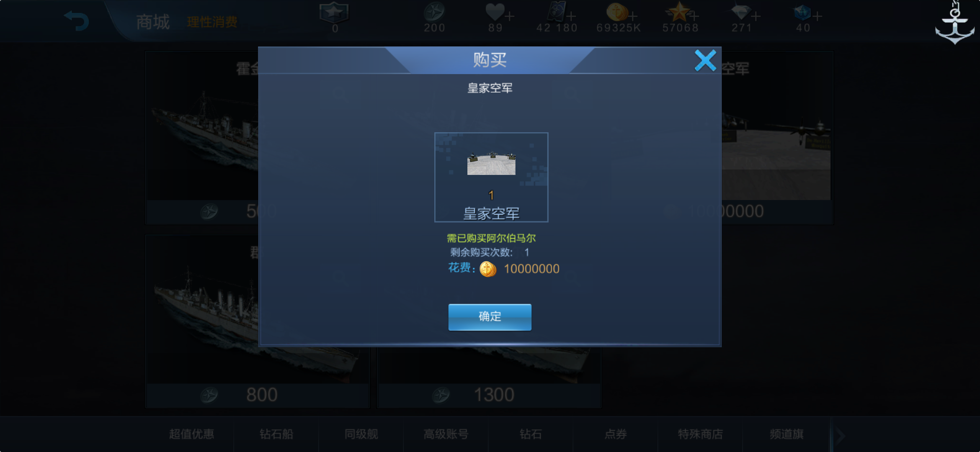Confirm purchase with 确定 button

point(490,317)
